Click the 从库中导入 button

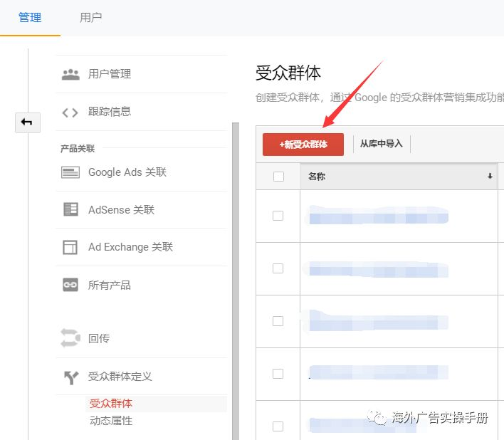point(381,144)
